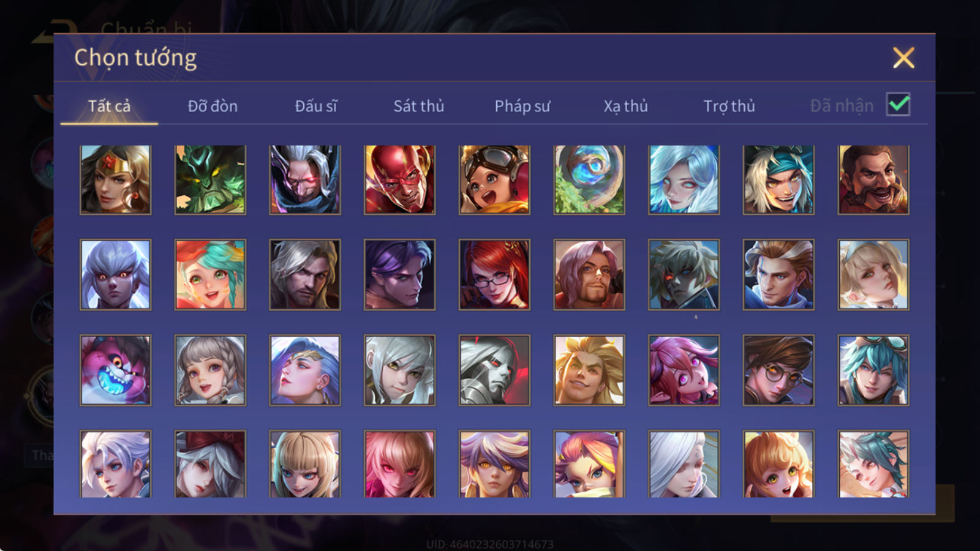The height and width of the screenshot is (551, 980).
Task: Select the brown-haired hero with round glasses
Action: pyautogui.click(x=778, y=370)
